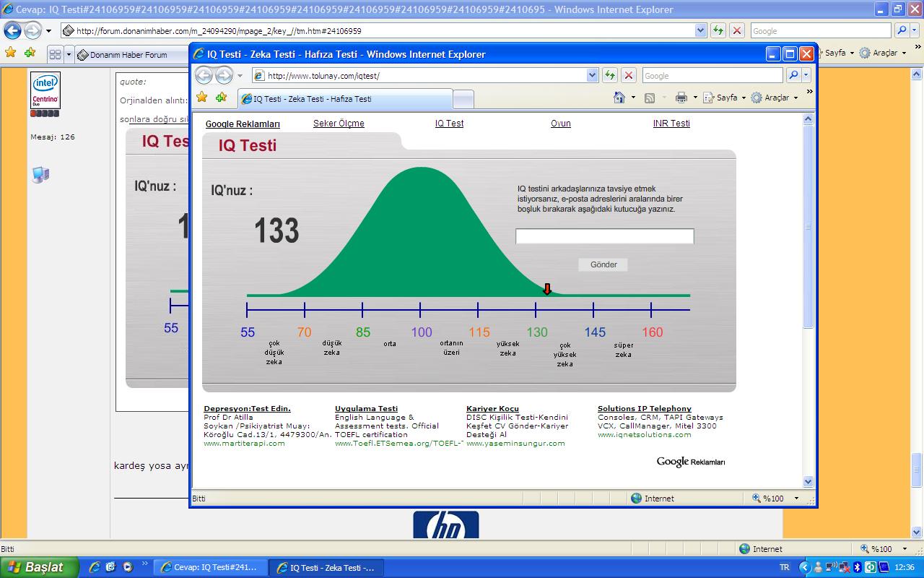Viewport: 924px width, 578px height.
Task: Refresh the forum.donanimhaber.com page
Action: pos(718,31)
